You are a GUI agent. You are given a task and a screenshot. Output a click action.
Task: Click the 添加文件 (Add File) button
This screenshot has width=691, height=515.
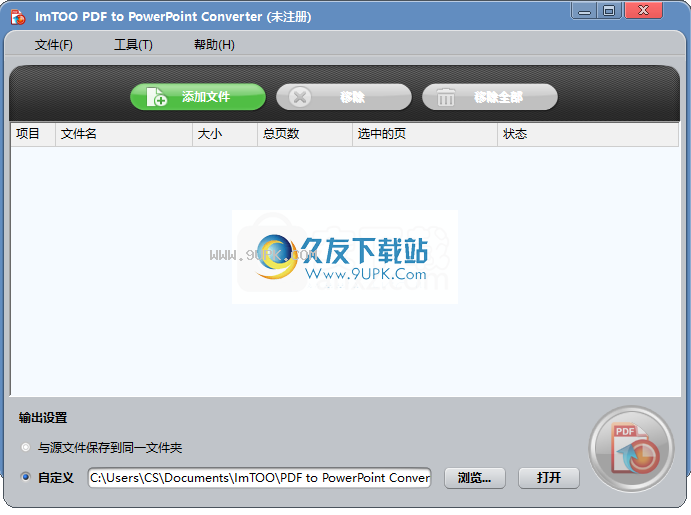[198, 97]
